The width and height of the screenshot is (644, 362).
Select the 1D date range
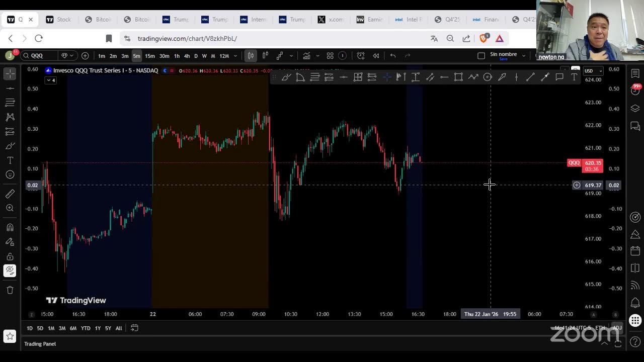tap(30, 328)
